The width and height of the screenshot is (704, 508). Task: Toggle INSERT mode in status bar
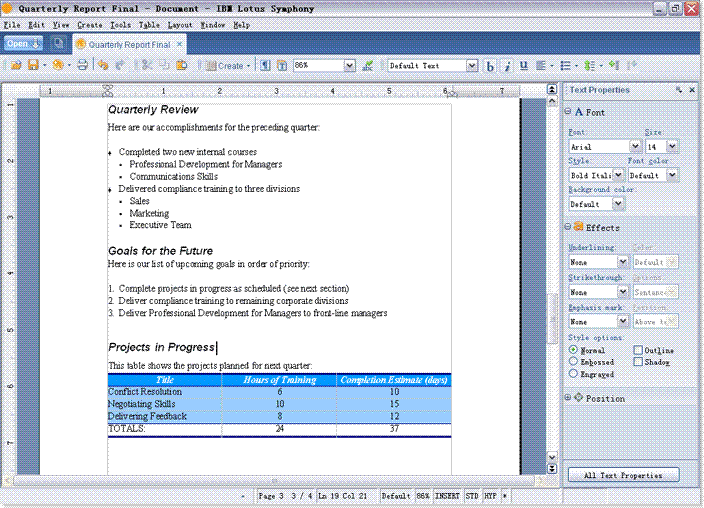point(447,496)
